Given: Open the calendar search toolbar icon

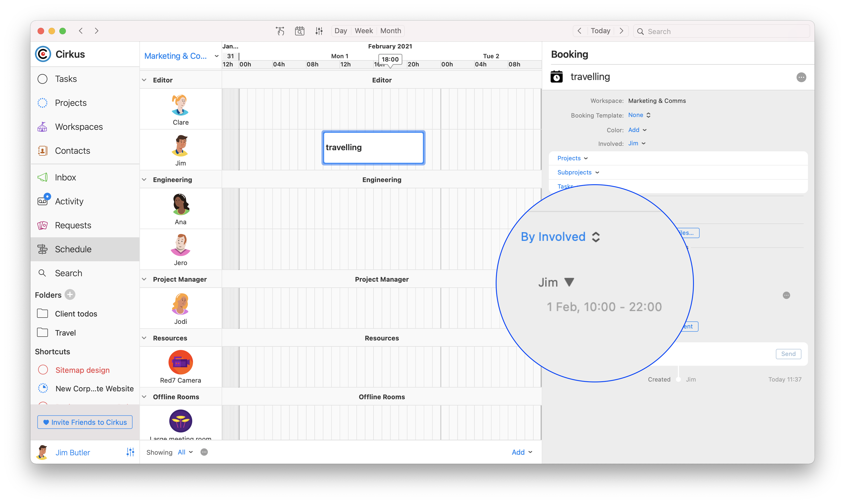Looking at the screenshot, I should click(299, 31).
